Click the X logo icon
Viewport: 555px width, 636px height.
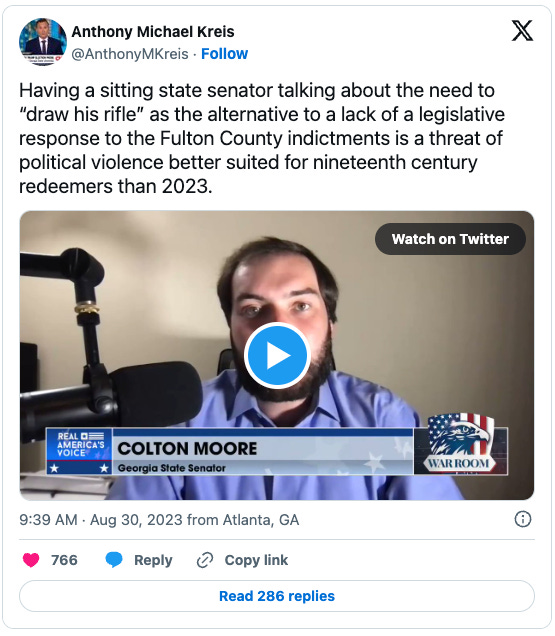pyautogui.click(x=522, y=31)
